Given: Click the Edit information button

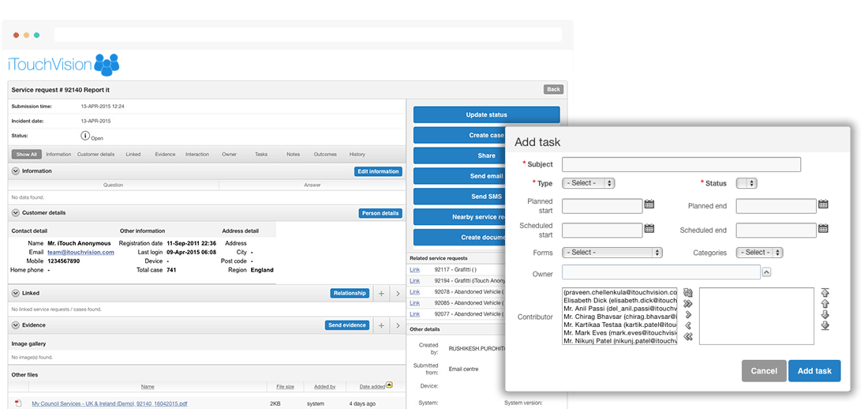Looking at the screenshot, I should [x=378, y=171].
